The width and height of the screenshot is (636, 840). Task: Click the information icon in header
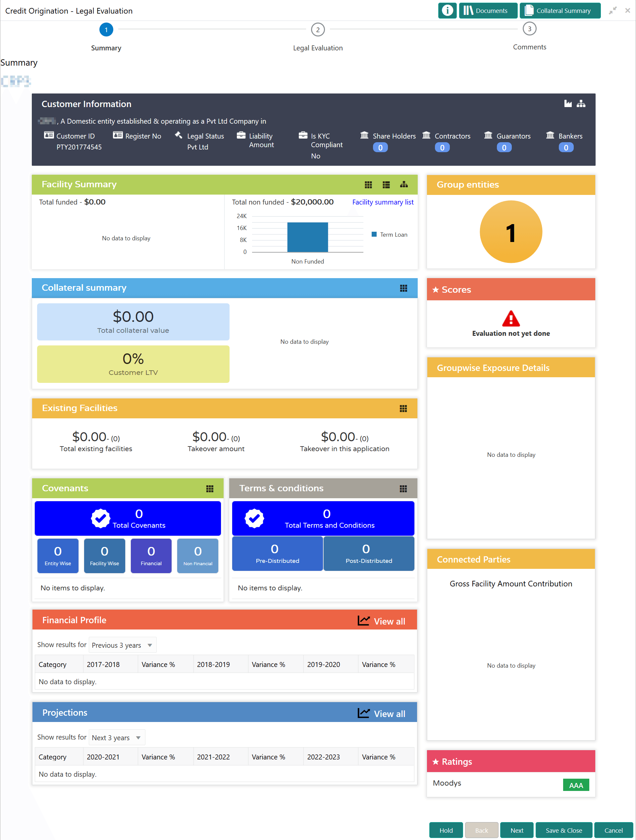447,11
